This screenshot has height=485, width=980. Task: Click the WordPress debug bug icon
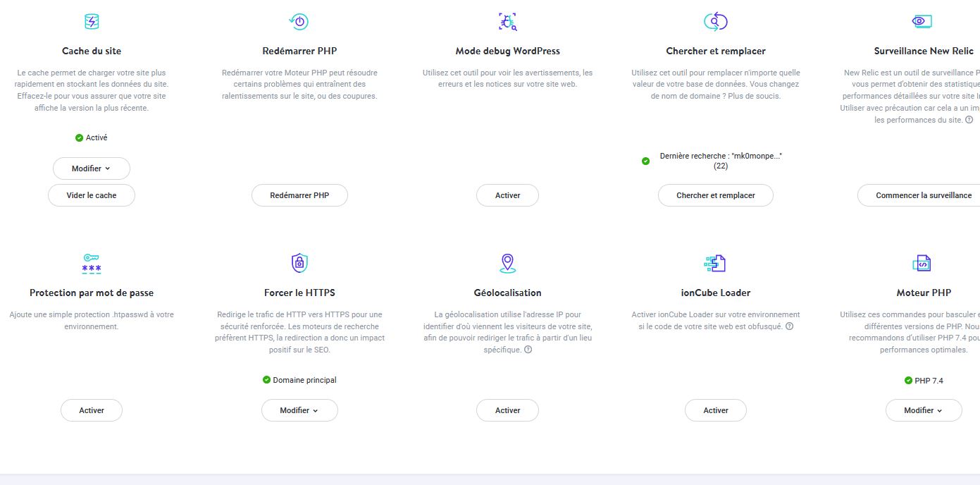pos(507,21)
